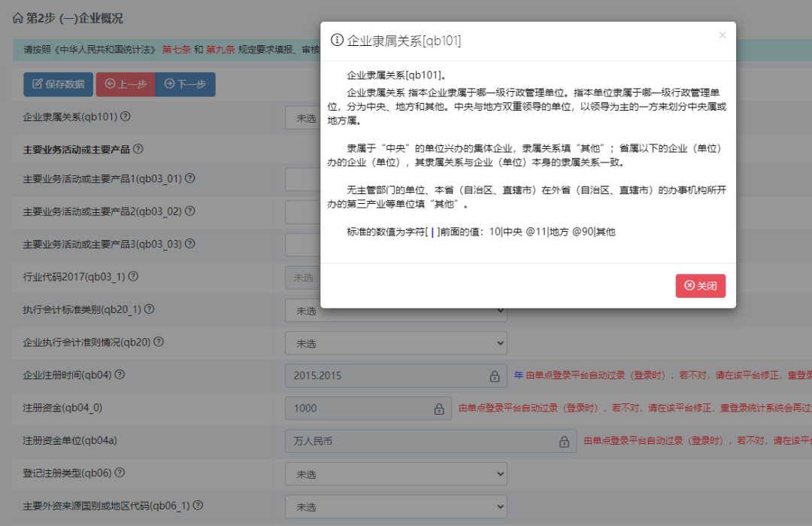Screen dimensions: 812x526
Task: Click the home icon beside 第2步 title
Action: coord(17,19)
